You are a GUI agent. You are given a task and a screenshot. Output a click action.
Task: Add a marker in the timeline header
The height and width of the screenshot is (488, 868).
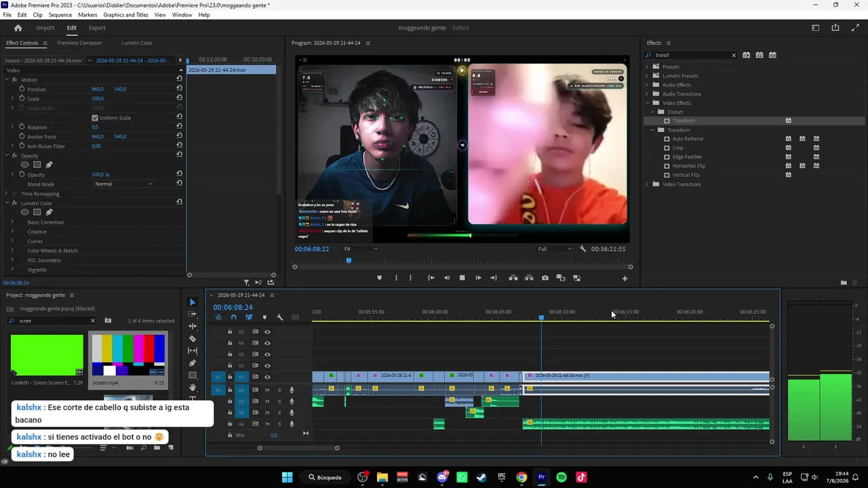point(264,317)
